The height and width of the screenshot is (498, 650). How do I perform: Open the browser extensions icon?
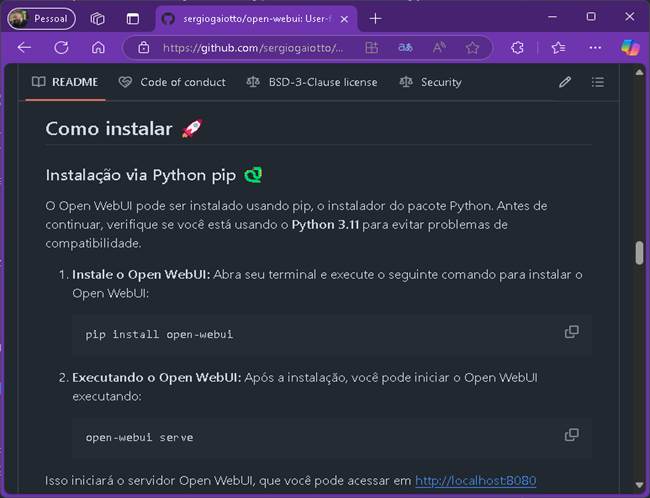(517, 48)
